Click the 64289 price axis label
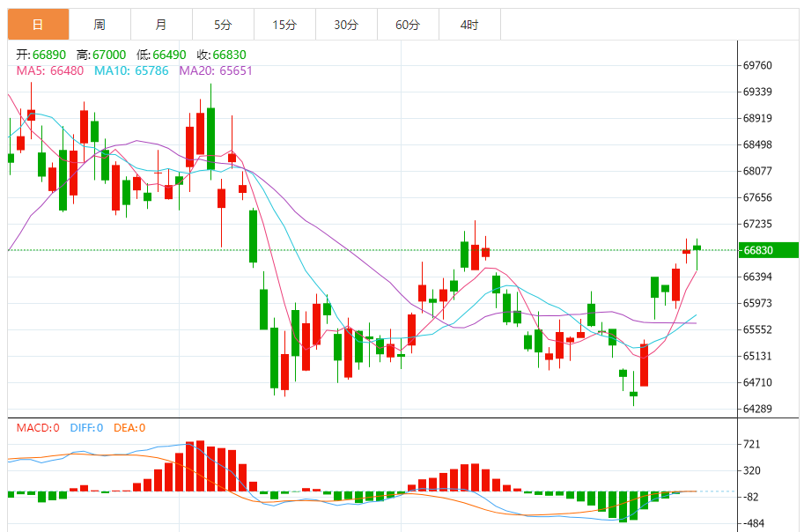 click(757, 409)
